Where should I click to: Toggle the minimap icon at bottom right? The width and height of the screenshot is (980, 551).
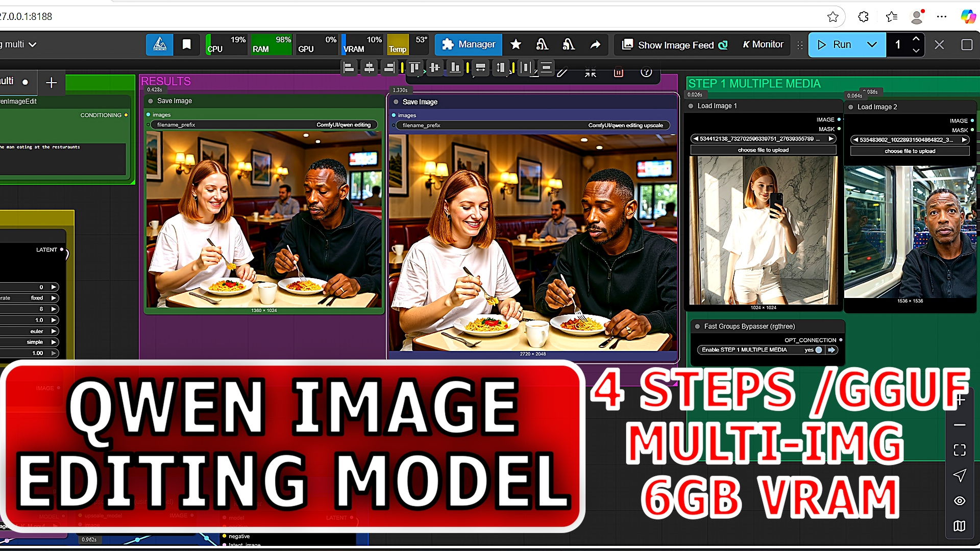pyautogui.click(x=959, y=526)
